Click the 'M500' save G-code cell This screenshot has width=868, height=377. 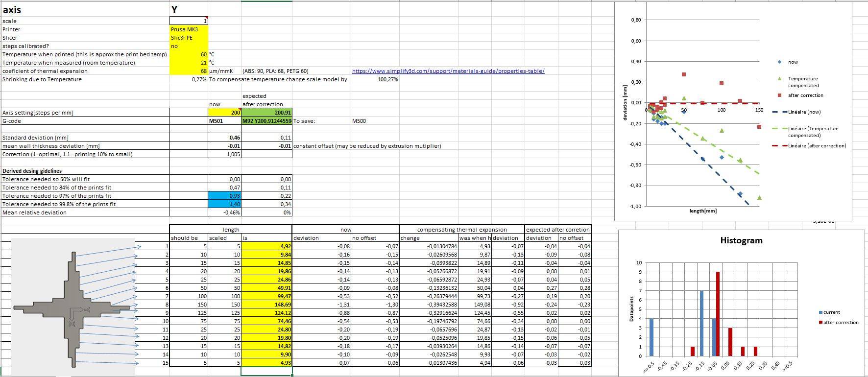click(375, 121)
